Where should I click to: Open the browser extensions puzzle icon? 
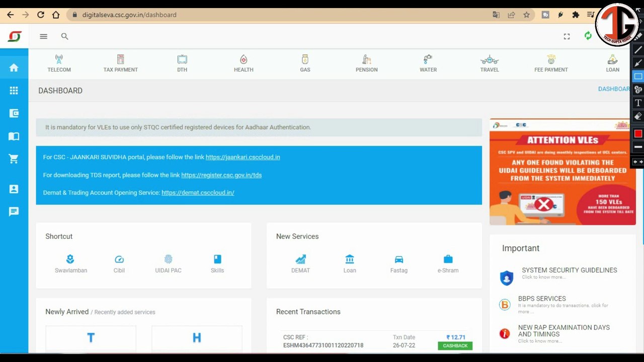click(x=576, y=15)
